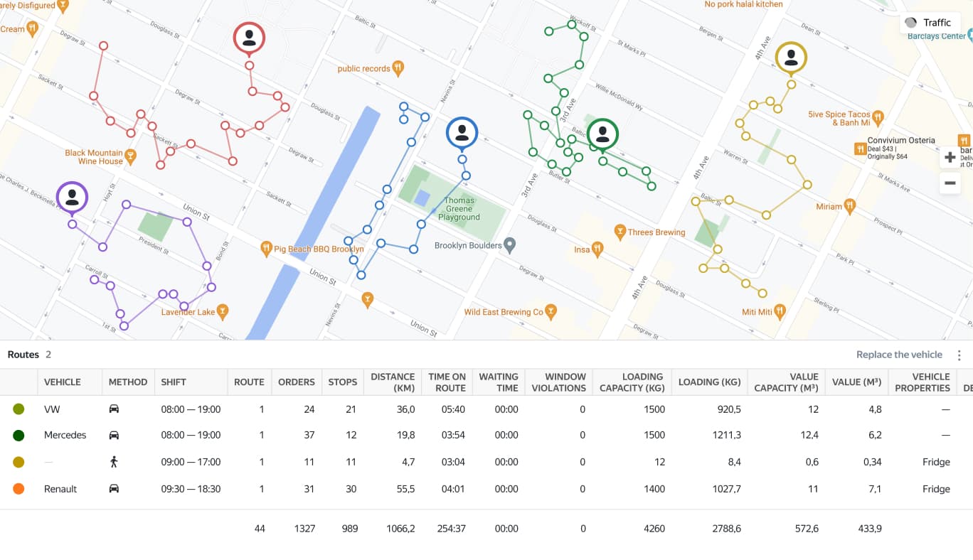Open the three-dot routes options menu

click(959, 355)
